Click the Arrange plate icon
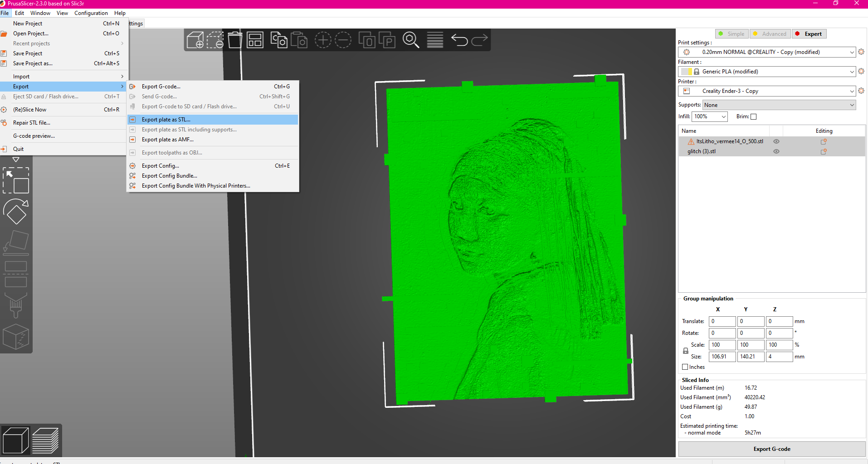The height and width of the screenshot is (464, 868). 255,40
